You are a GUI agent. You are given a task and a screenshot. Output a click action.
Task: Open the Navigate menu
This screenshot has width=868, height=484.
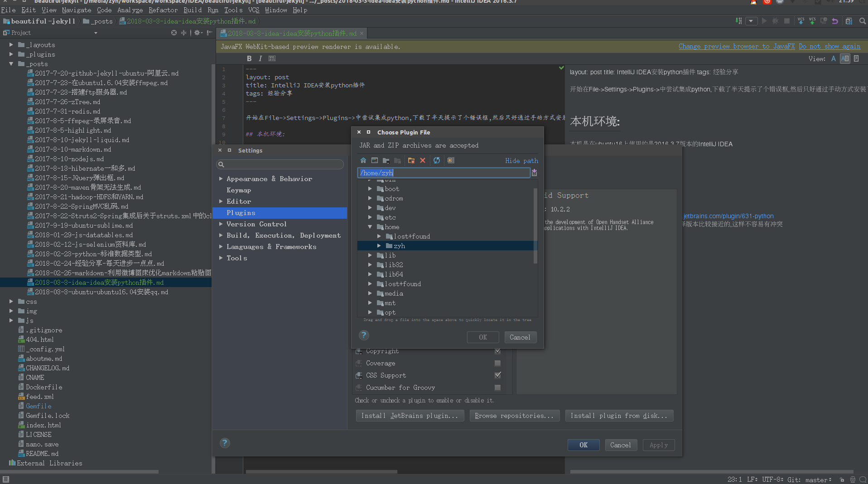(x=77, y=10)
